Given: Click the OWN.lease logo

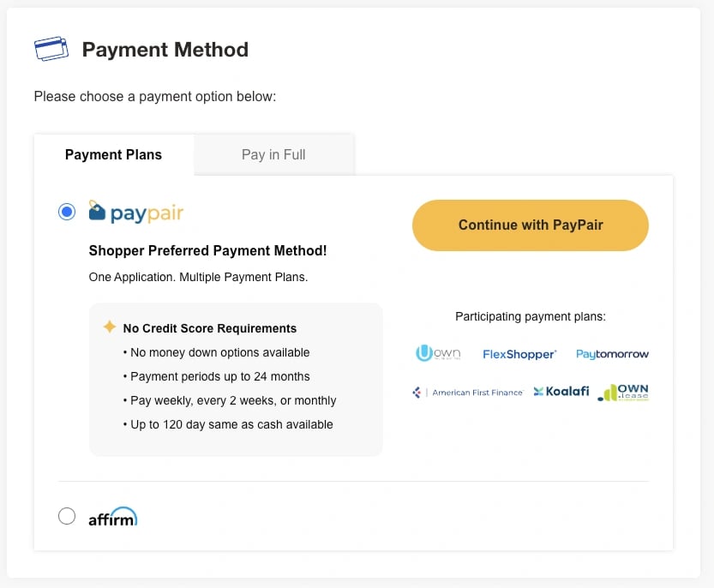Looking at the screenshot, I should coord(624,393).
